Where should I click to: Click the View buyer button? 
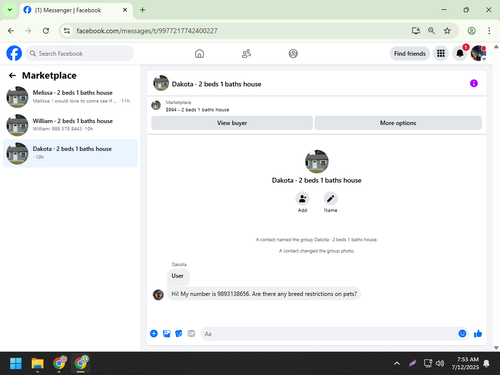[x=232, y=123]
